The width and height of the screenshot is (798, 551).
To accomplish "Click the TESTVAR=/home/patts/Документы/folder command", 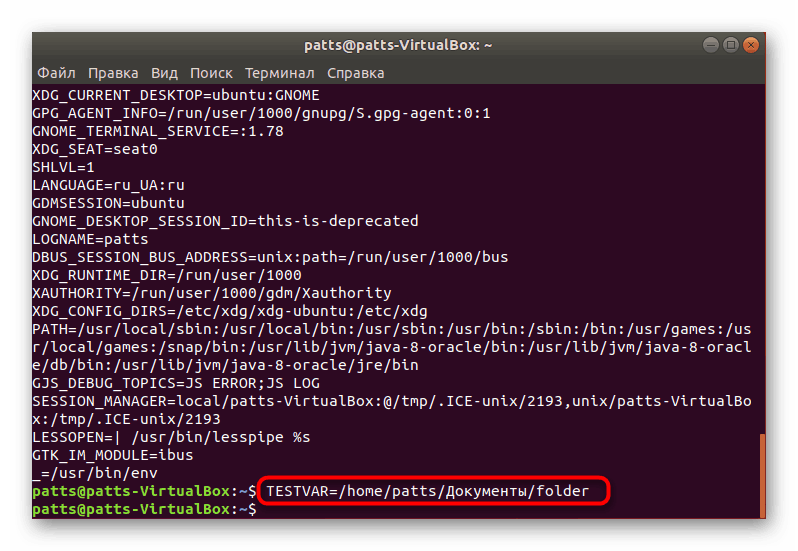I will (x=428, y=491).
